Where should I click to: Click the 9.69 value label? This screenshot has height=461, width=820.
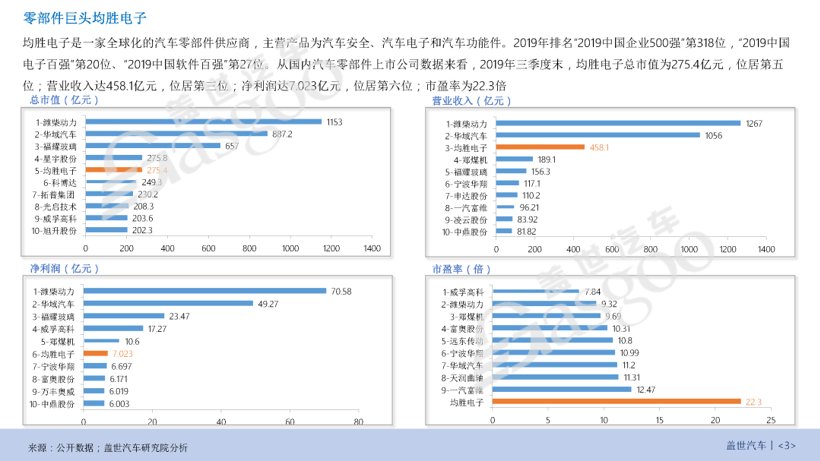(x=613, y=317)
